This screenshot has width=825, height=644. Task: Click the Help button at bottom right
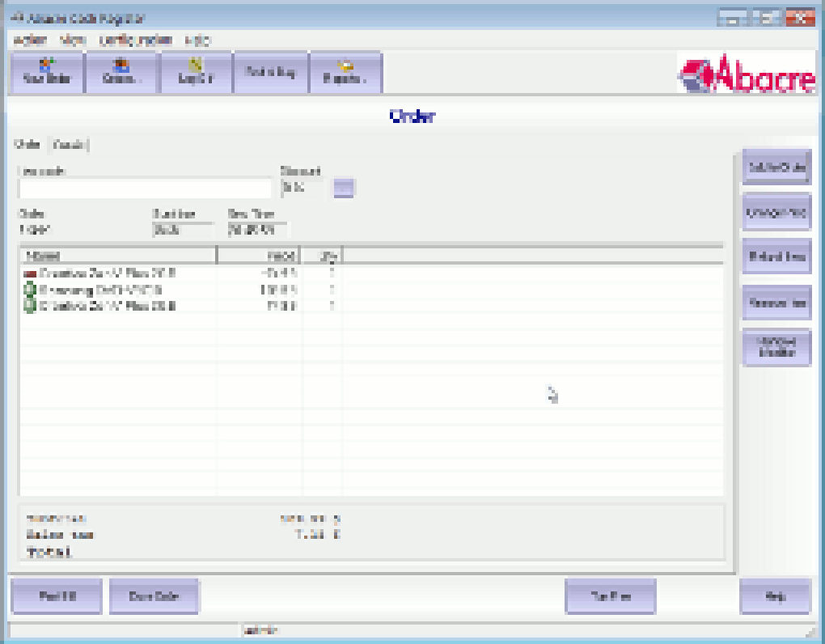[775, 596]
